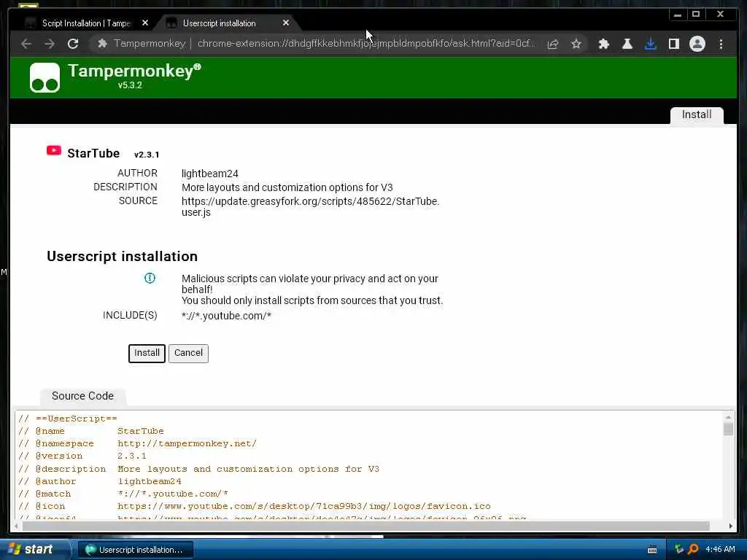
Task: Click the taskbar clock 4:46 AM
Action: (x=720, y=550)
